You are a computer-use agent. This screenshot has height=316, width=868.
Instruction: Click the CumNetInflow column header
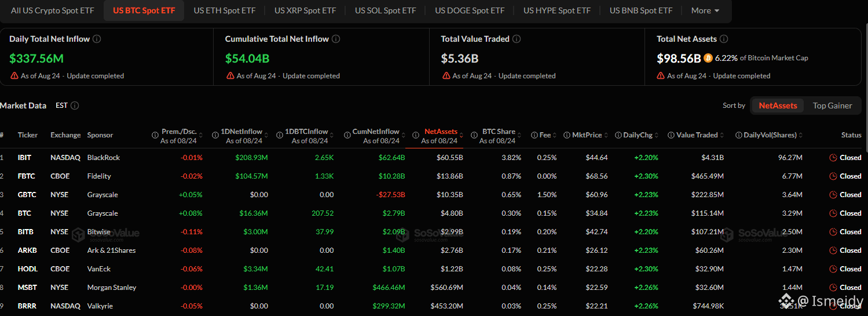[x=376, y=132]
